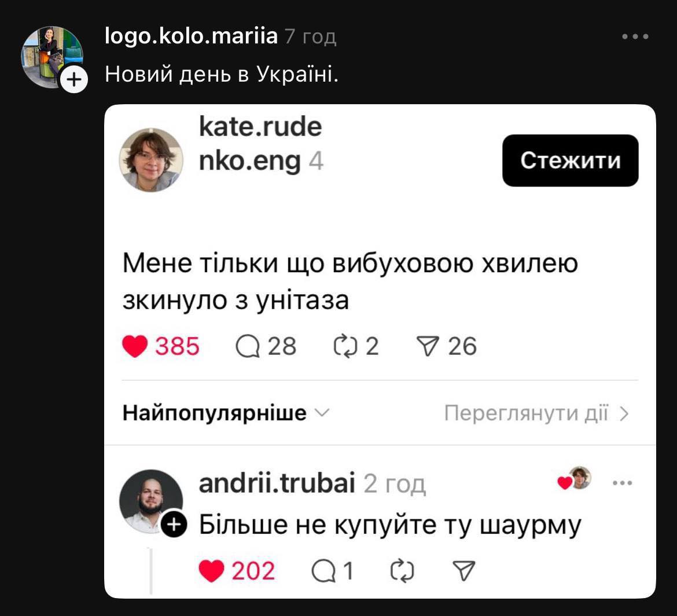The height and width of the screenshot is (616, 677).
Task: Open the 28 comments bubble icon
Action: (x=248, y=346)
